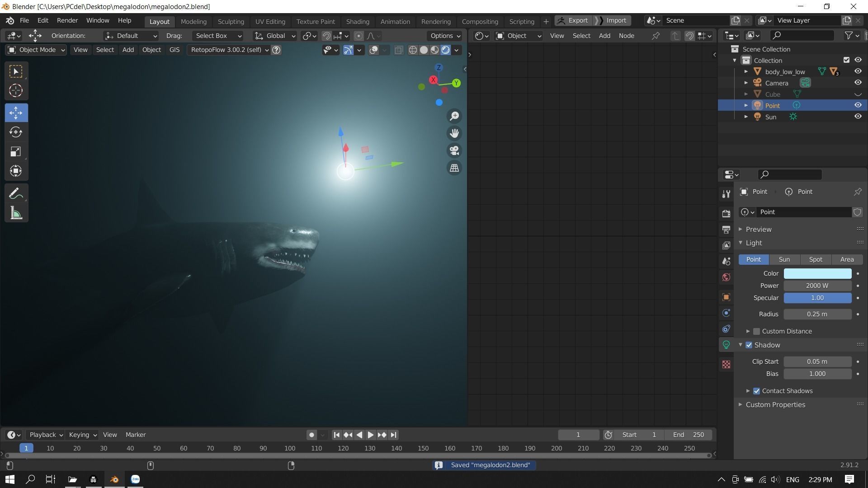868x488 pixels.
Task: Expand the Custom Properties panel
Action: [775, 405]
